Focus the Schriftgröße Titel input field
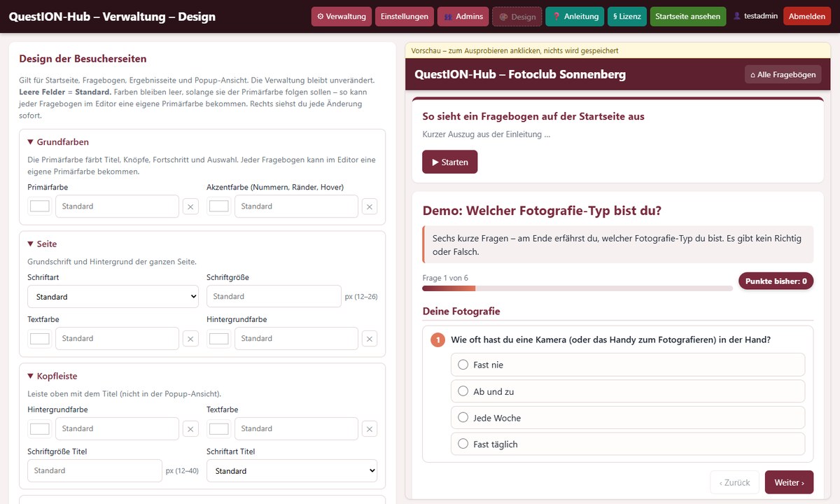 pyautogui.click(x=94, y=471)
